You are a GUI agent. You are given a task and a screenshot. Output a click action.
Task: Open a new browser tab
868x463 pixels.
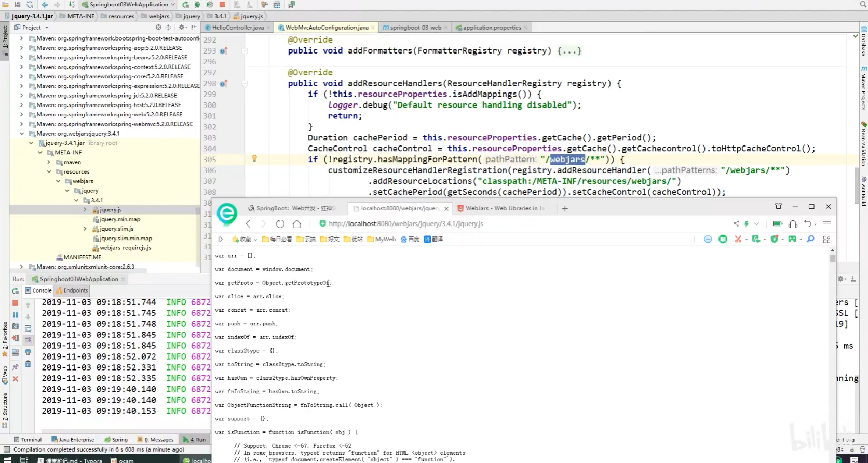565,208
